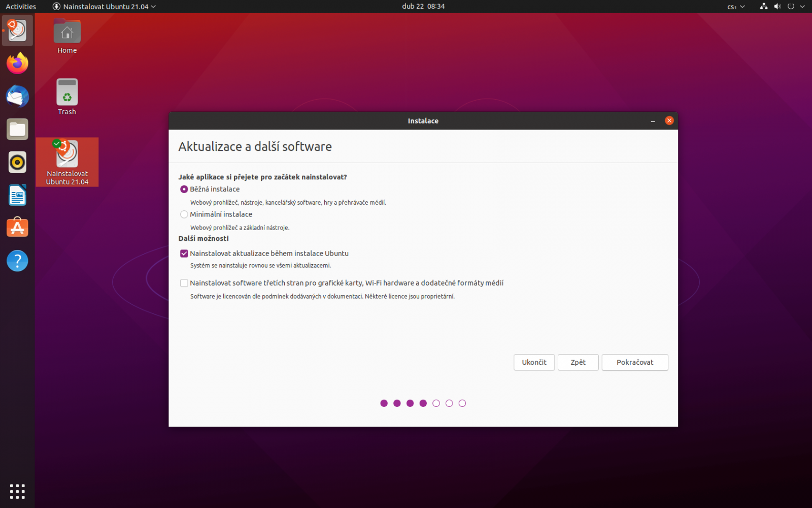Open LibreOffice Writer from the dock
The height and width of the screenshot is (508, 812).
(17, 195)
